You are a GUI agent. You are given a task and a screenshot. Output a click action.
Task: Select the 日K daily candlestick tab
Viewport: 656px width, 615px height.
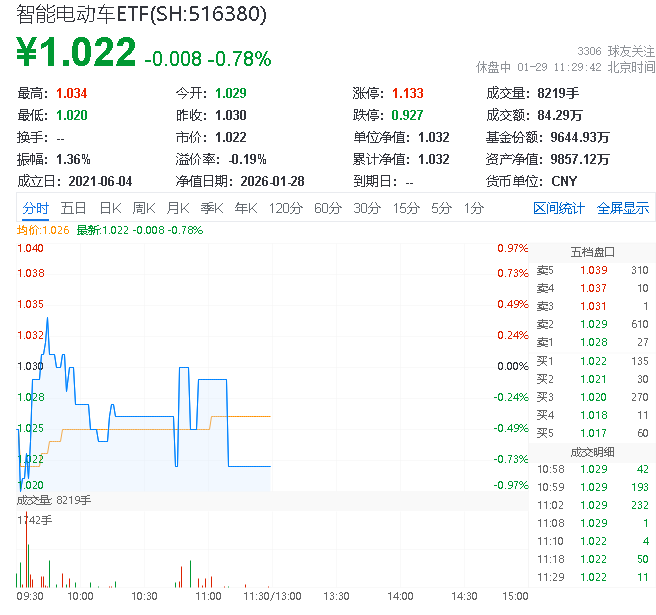(x=110, y=208)
